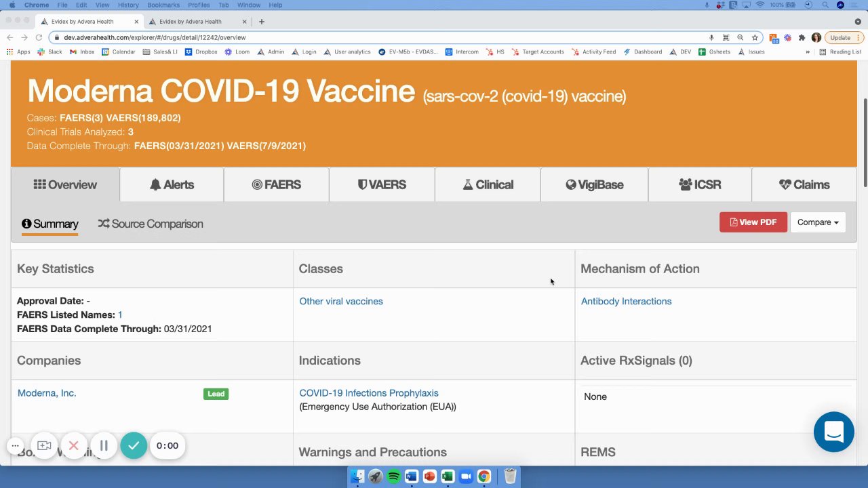Select the VigiBase tab
Screen dimensions: 868x488
[594, 184]
